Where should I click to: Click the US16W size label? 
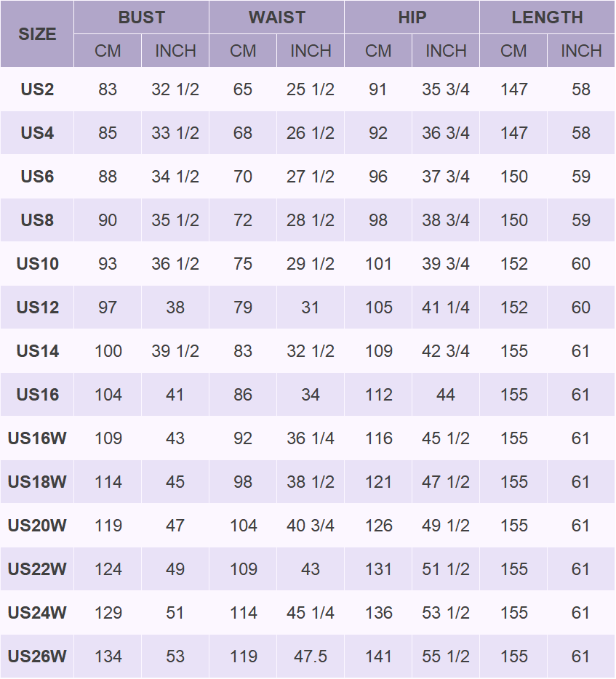coord(37,438)
